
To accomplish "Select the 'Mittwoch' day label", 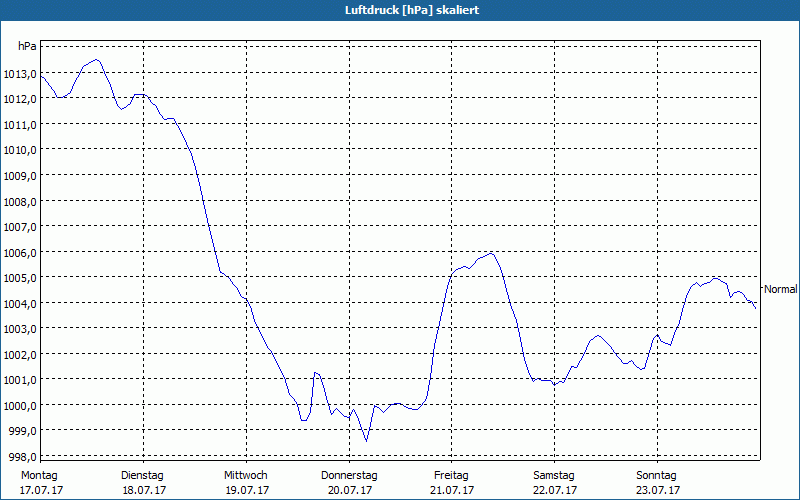I will click(x=246, y=476).
